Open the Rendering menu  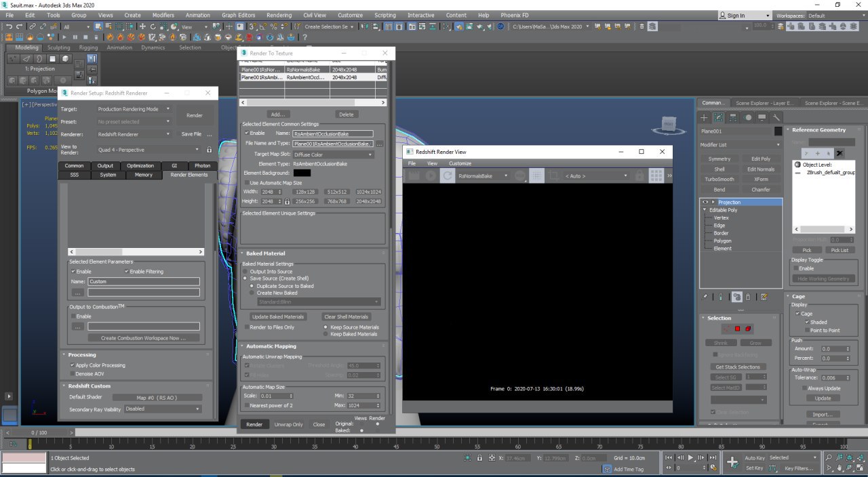click(279, 15)
